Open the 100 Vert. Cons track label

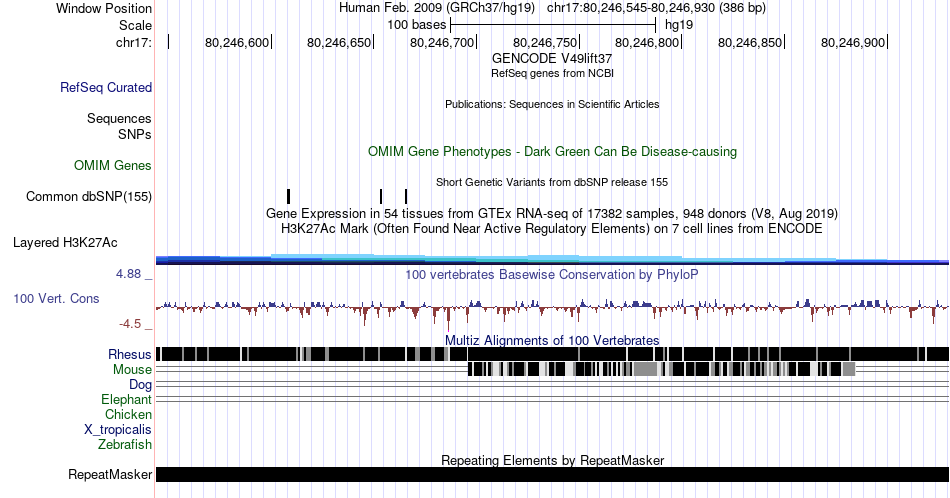[56, 298]
